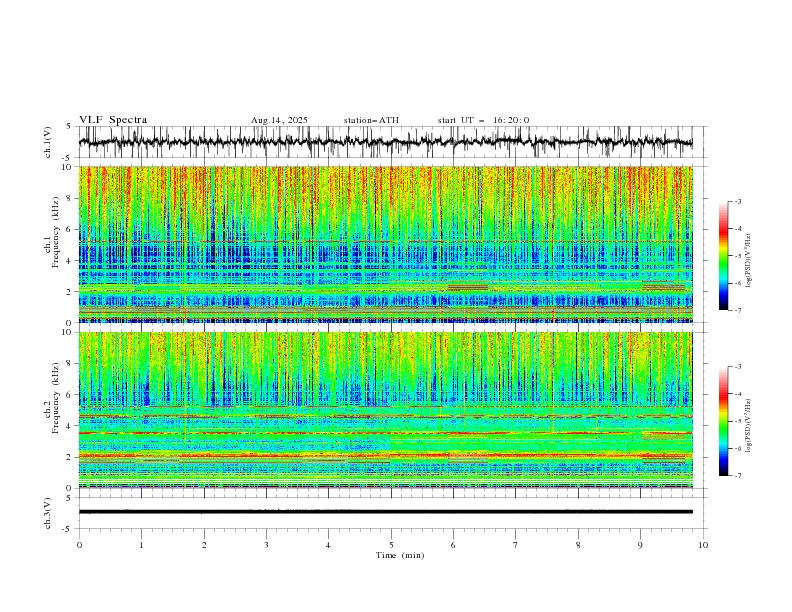Click the ch.1 spectrogram panel
The height and width of the screenshot is (612, 792).
385,244
